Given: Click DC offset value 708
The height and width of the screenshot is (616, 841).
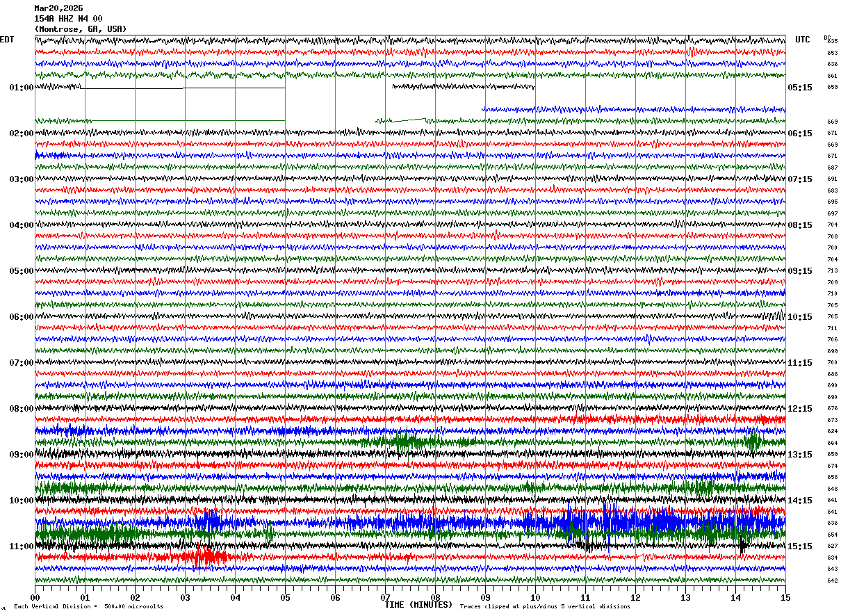Looking at the screenshot, I should [x=832, y=236].
